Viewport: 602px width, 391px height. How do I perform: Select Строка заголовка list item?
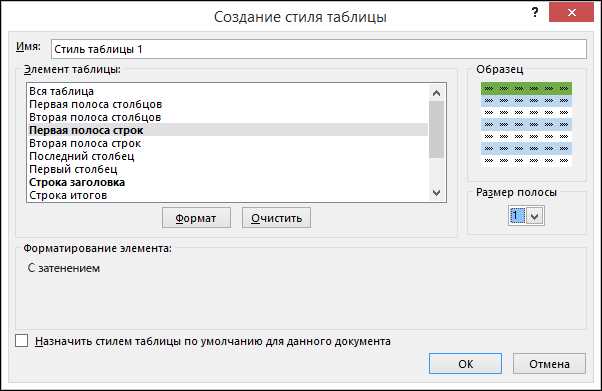tap(228, 182)
